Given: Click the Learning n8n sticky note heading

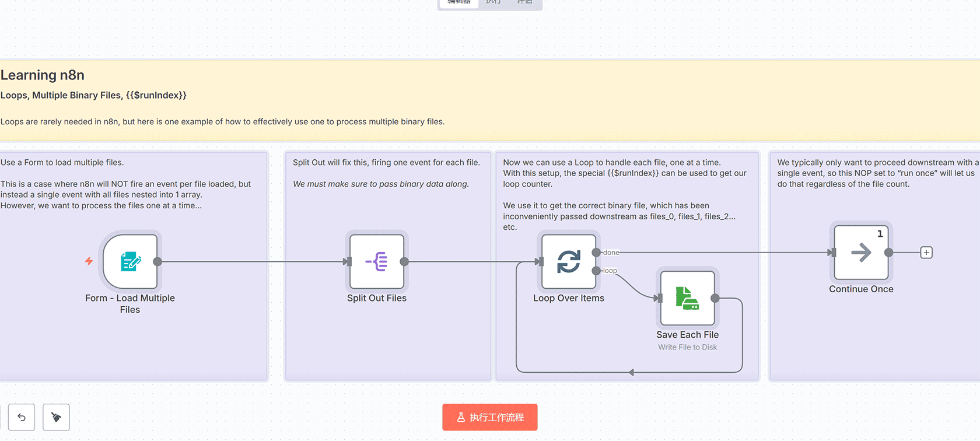Looking at the screenshot, I should (x=43, y=75).
